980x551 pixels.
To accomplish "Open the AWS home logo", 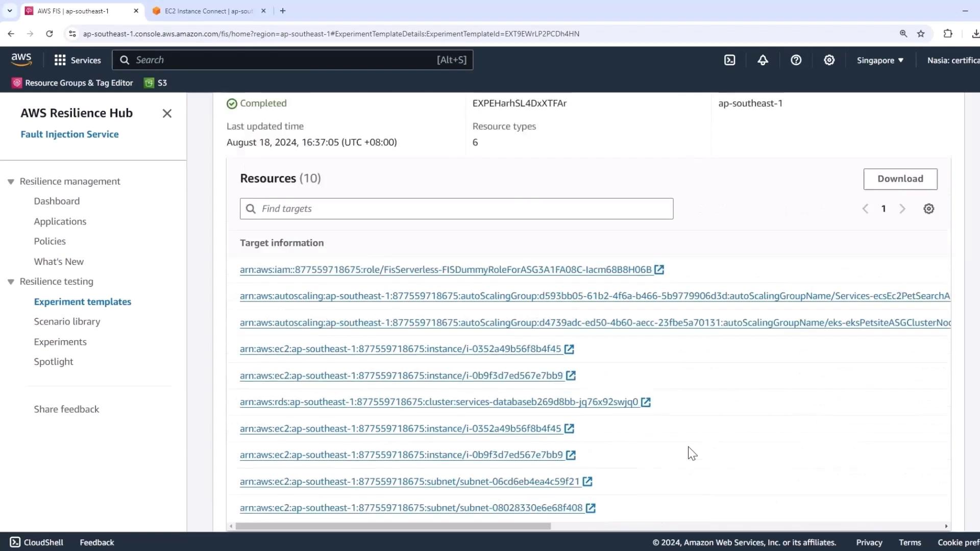I will 21,60.
